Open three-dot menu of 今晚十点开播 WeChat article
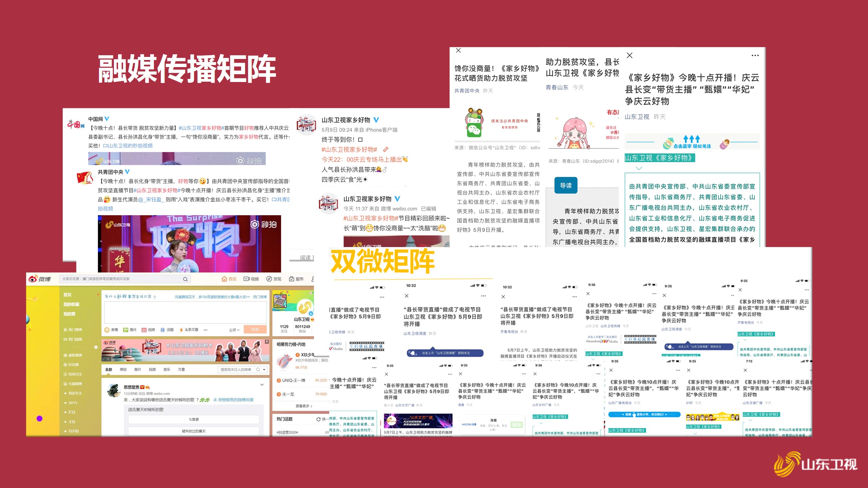This screenshot has width=868, height=488. [x=755, y=55]
